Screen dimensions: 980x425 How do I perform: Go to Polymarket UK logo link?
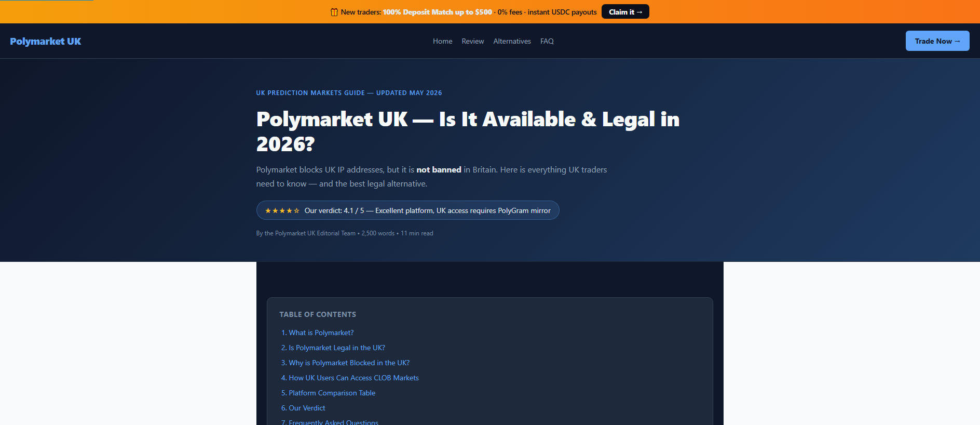tap(46, 41)
